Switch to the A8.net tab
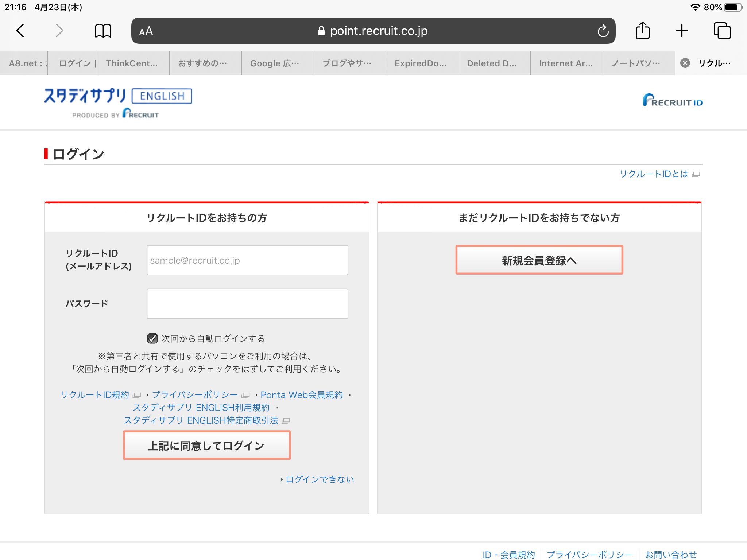This screenshot has height=560, width=747. click(x=24, y=63)
